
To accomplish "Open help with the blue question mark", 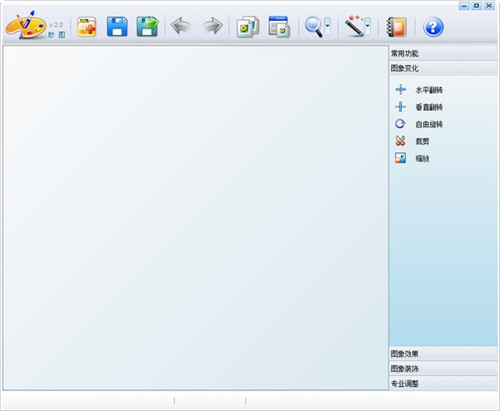I will tap(433, 27).
